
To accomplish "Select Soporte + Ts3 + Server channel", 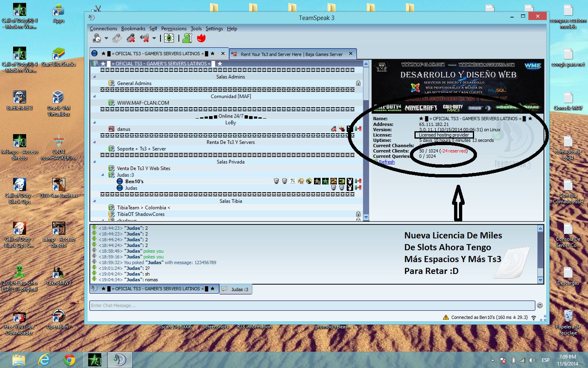I will tap(141, 149).
